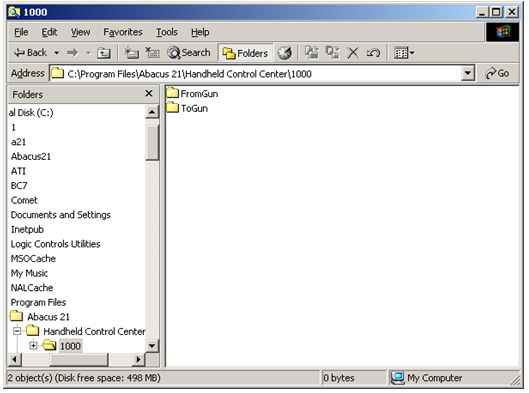Click the folder tree scroll-up arrow
529x393 pixels.
(x=152, y=112)
